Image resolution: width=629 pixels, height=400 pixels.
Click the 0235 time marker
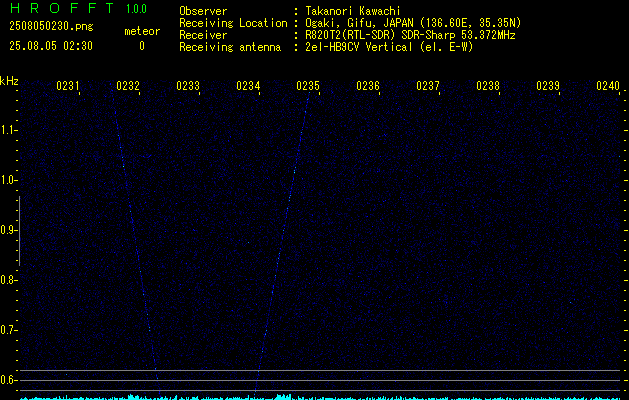coord(308,85)
